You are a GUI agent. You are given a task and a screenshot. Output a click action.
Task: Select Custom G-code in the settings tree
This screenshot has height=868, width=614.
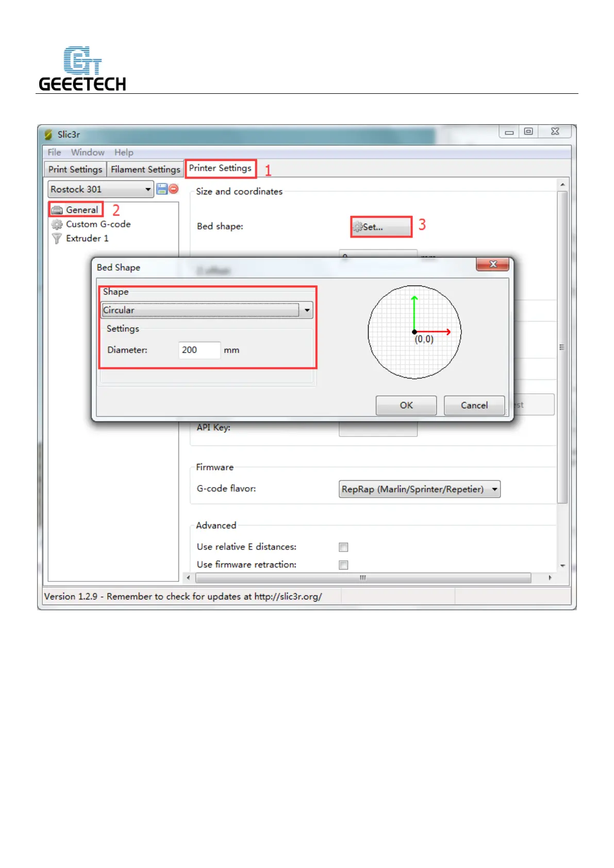[98, 224]
